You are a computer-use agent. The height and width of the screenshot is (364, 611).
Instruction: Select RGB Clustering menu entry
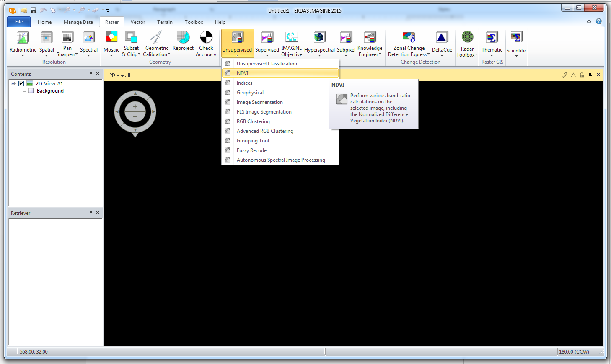click(x=280, y=121)
